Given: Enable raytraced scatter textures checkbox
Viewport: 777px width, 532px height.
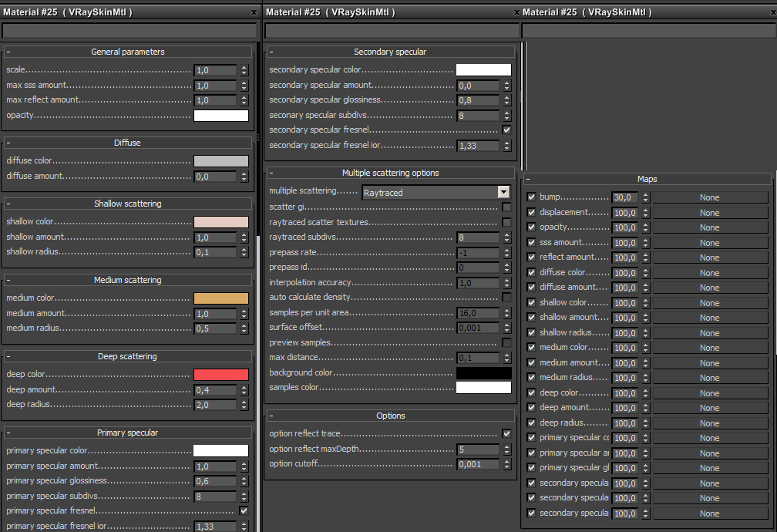Looking at the screenshot, I should coord(506,222).
